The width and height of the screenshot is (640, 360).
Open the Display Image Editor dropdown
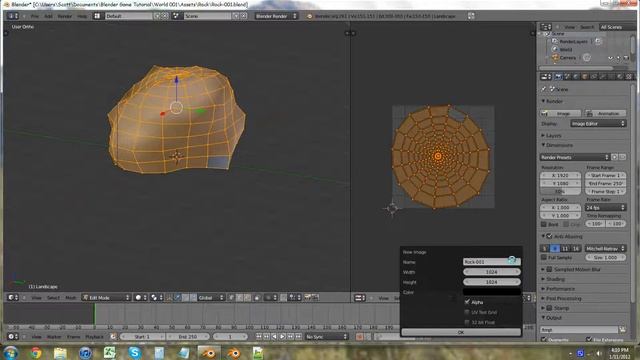pyautogui.click(x=598, y=123)
